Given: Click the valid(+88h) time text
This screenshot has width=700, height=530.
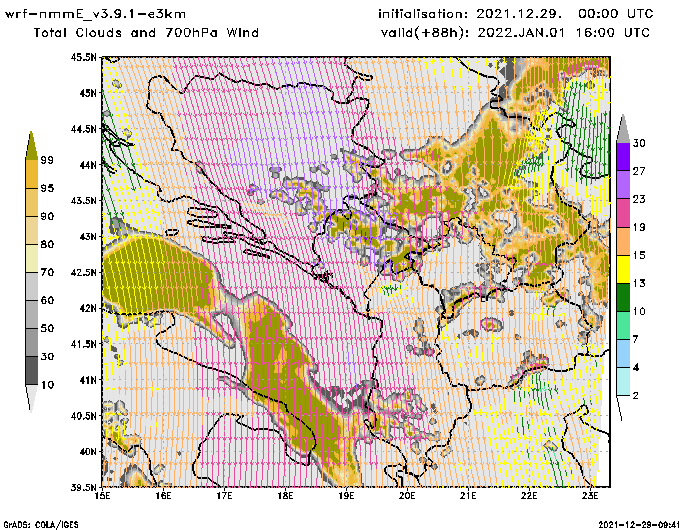Looking at the screenshot, I should 515,33.
